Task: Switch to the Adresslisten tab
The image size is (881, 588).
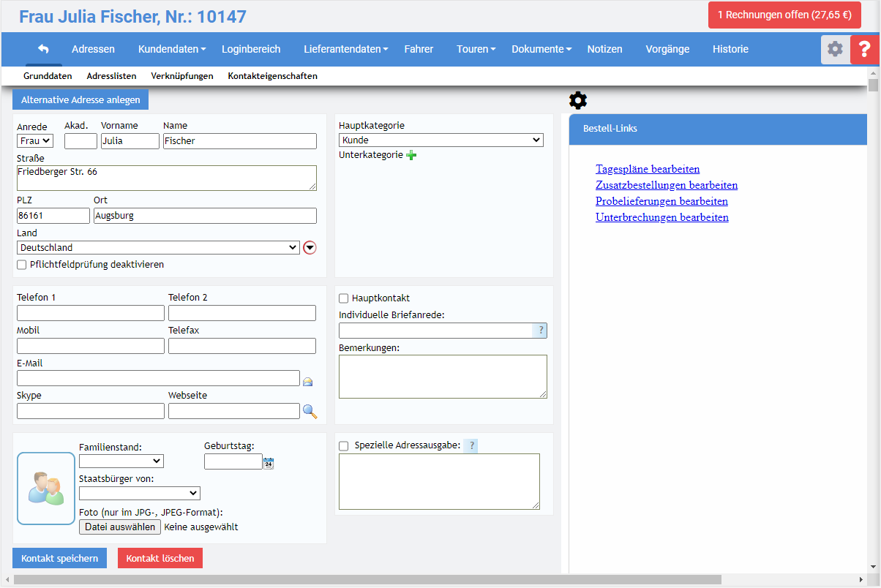Action: pos(111,76)
